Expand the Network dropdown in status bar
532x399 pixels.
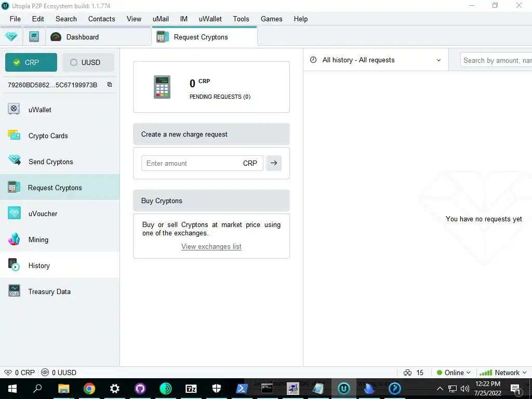click(x=503, y=373)
